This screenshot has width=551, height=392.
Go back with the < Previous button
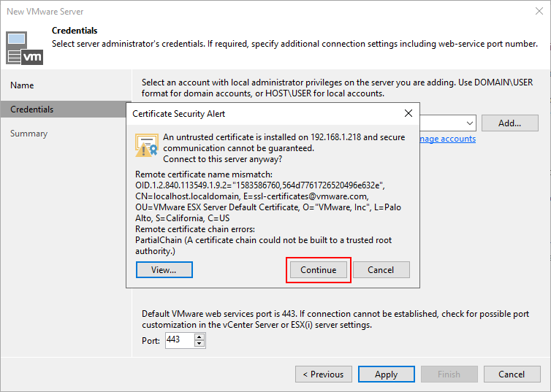323,374
